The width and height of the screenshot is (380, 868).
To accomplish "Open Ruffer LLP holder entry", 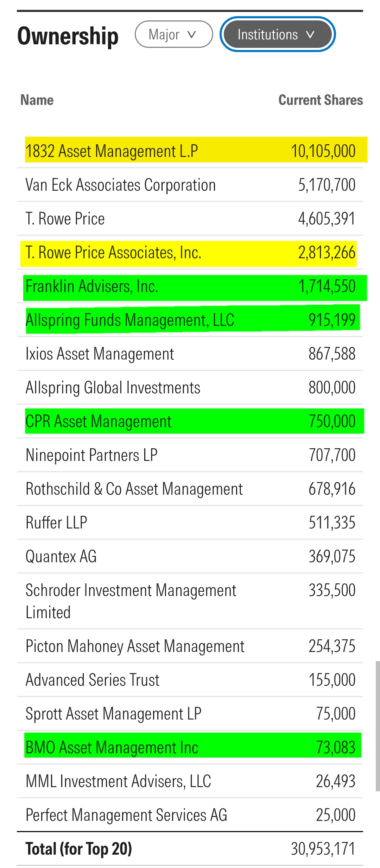I will coord(56,523).
